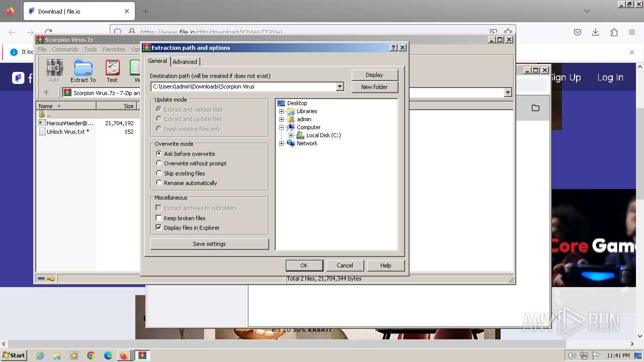
Task: Click the Pocket save icon in Firefox
Action: 578,32
